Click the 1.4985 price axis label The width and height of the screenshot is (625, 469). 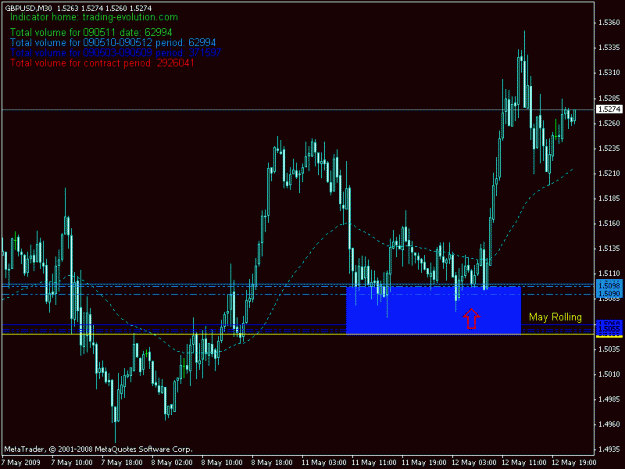609,399
